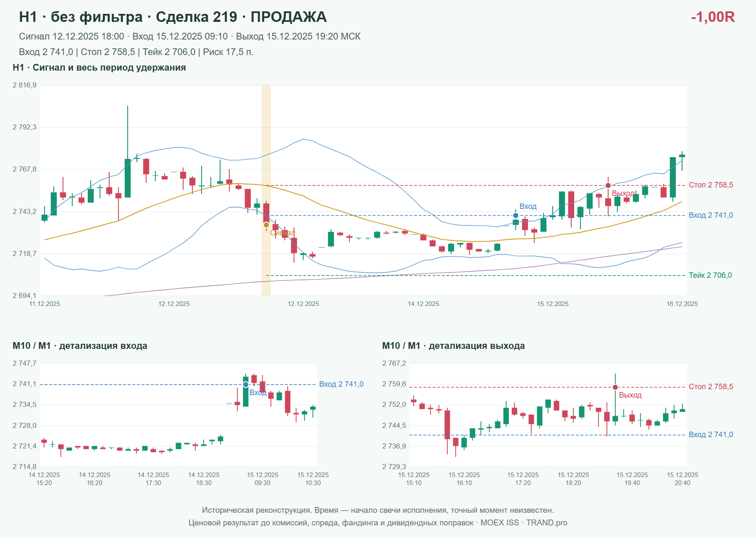
Task: Click the blue Вход dot on H1 chart
Action: [516, 216]
